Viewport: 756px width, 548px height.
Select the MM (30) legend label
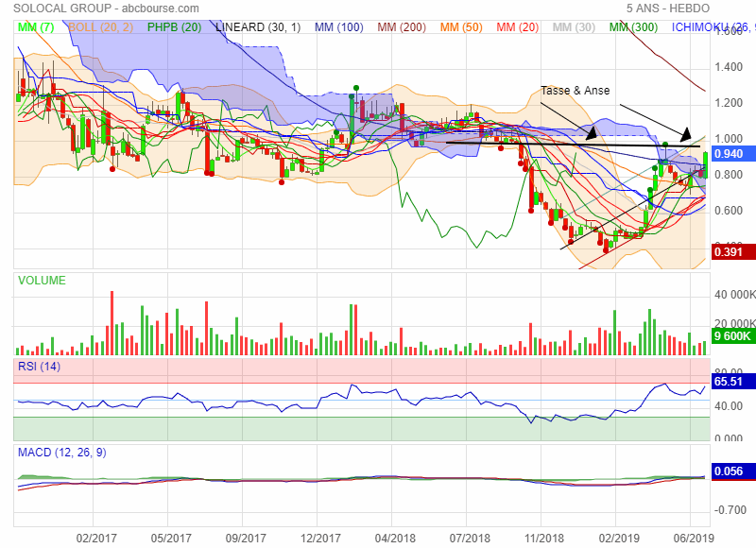point(574,27)
